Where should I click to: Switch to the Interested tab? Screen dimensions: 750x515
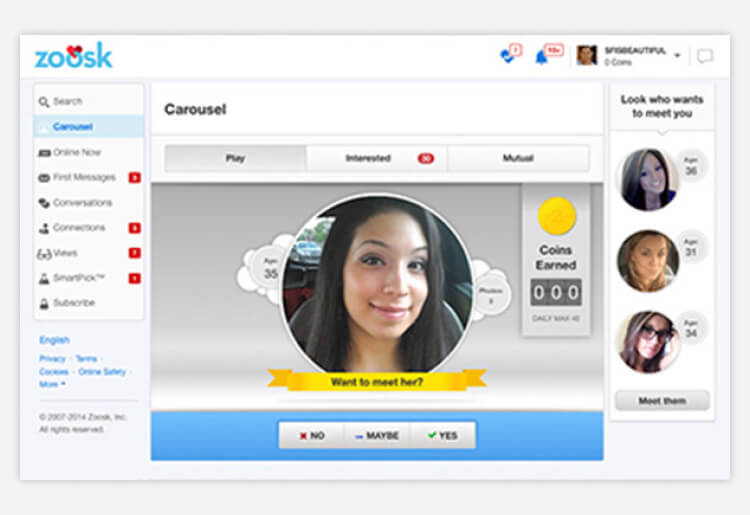pyautogui.click(x=376, y=158)
